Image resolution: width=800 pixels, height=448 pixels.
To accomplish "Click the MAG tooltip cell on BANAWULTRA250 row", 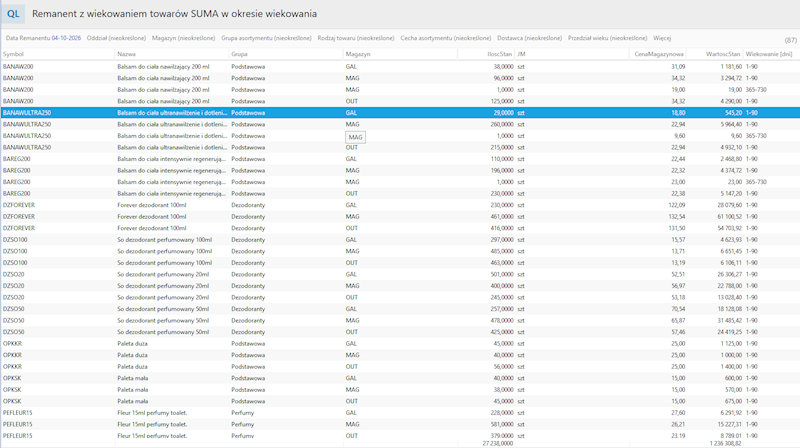I will [x=356, y=137].
